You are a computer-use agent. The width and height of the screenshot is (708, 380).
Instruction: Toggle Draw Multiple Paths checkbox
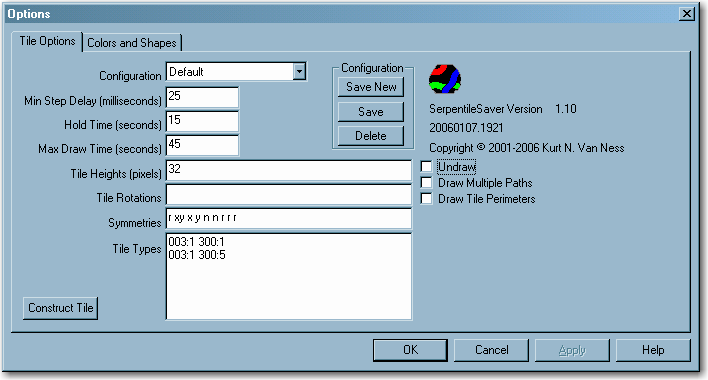point(426,182)
